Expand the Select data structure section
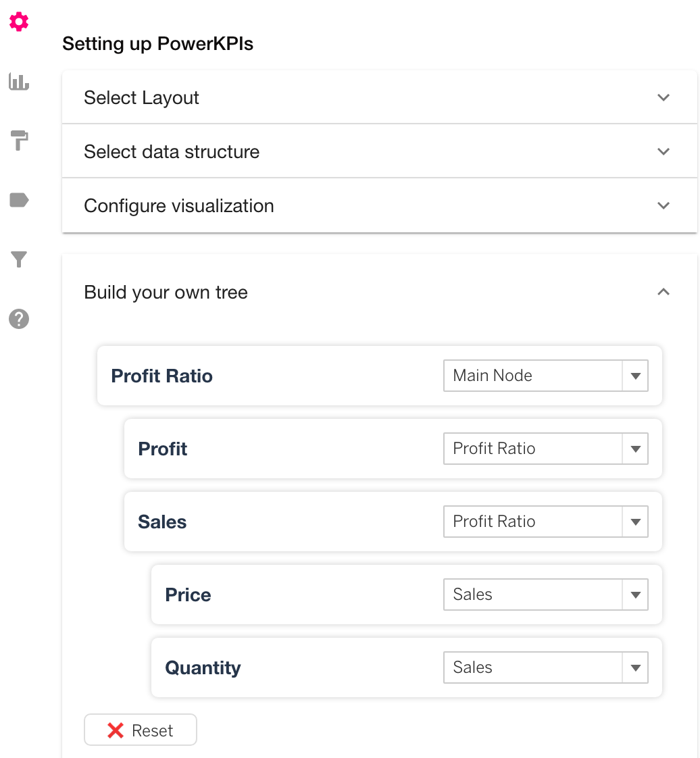The height and width of the screenshot is (758, 700). coord(380,152)
